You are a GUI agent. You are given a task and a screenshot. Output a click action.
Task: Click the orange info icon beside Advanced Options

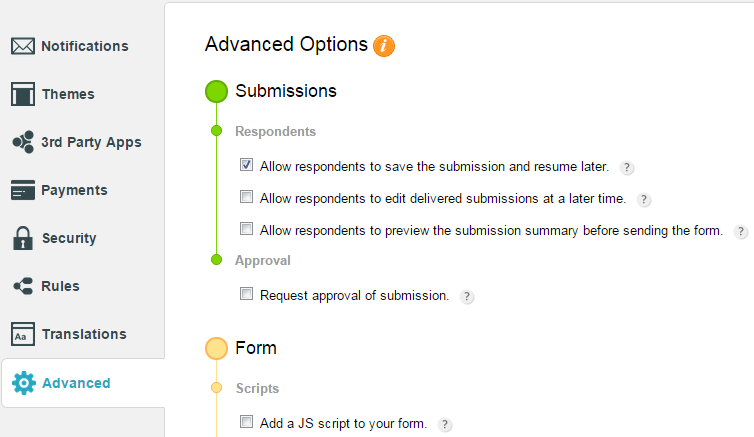[384, 46]
